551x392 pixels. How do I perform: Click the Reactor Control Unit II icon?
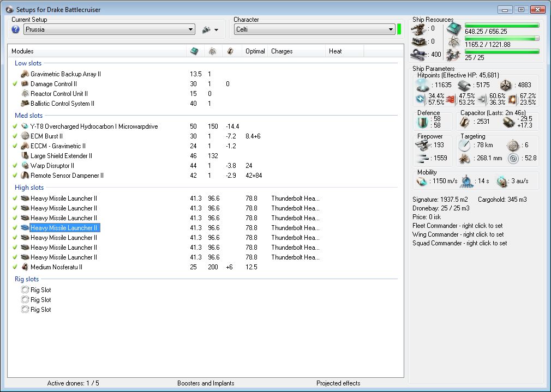25,94
